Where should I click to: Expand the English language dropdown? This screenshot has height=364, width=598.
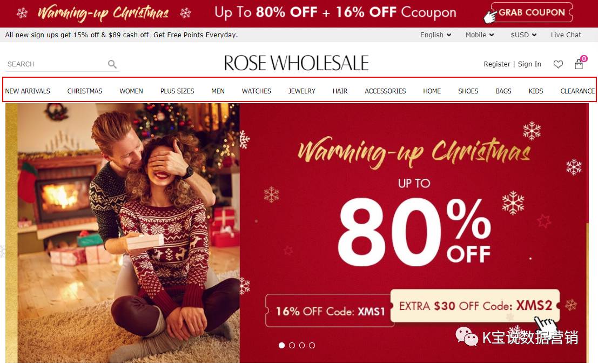coord(435,35)
